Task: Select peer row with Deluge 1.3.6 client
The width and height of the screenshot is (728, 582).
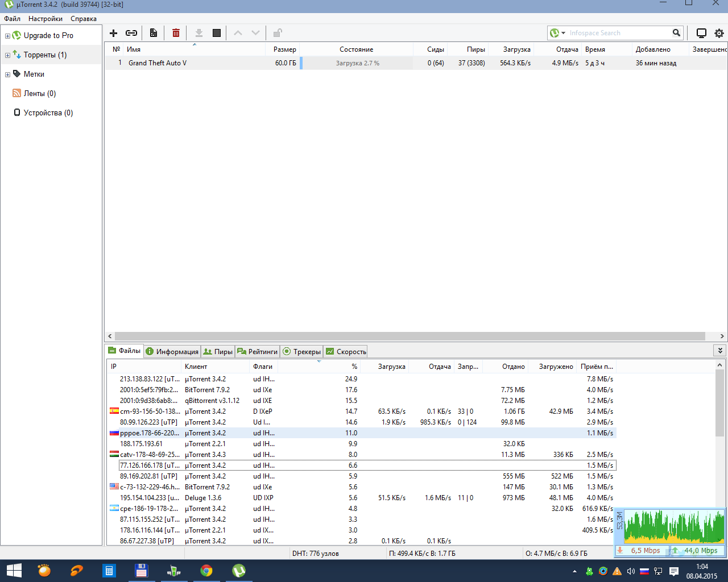Action: pyautogui.click(x=361, y=498)
